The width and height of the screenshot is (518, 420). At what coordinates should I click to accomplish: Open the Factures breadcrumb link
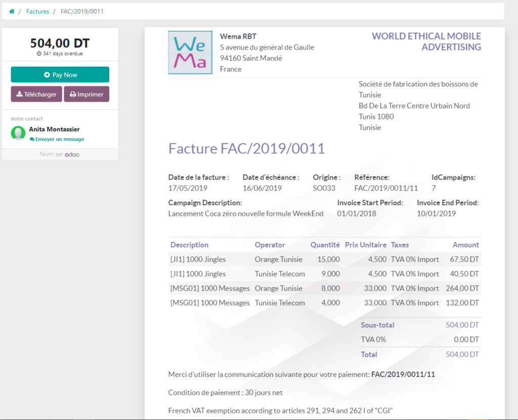[37, 12]
